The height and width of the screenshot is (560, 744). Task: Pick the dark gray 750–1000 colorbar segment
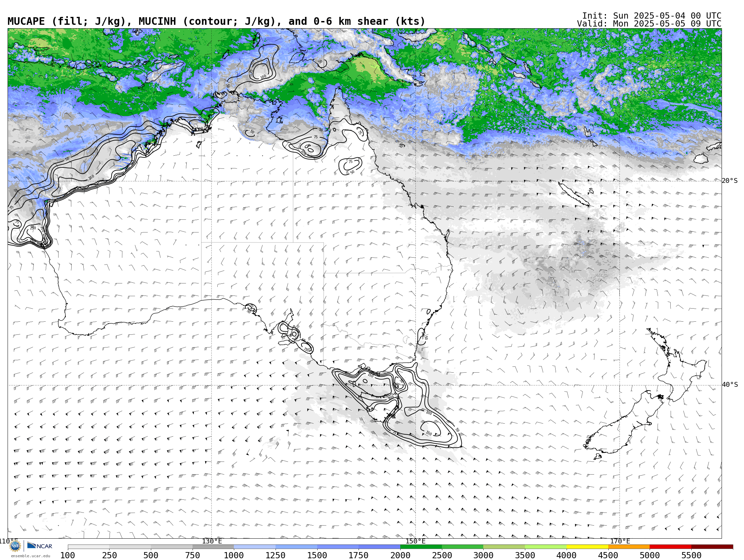point(213,547)
